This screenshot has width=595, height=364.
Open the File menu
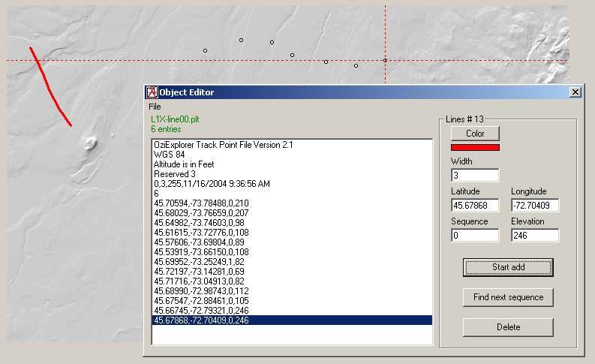pyautogui.click(x=155, y=107)
